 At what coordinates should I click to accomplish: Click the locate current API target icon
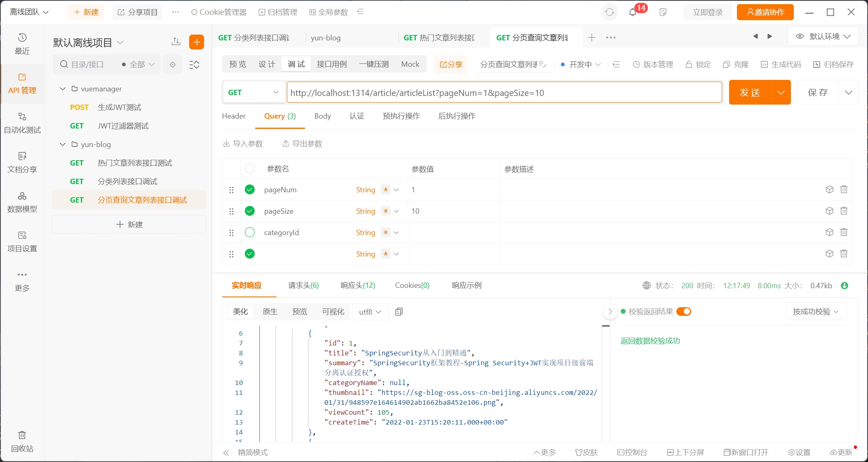click(x=173, y=65)
